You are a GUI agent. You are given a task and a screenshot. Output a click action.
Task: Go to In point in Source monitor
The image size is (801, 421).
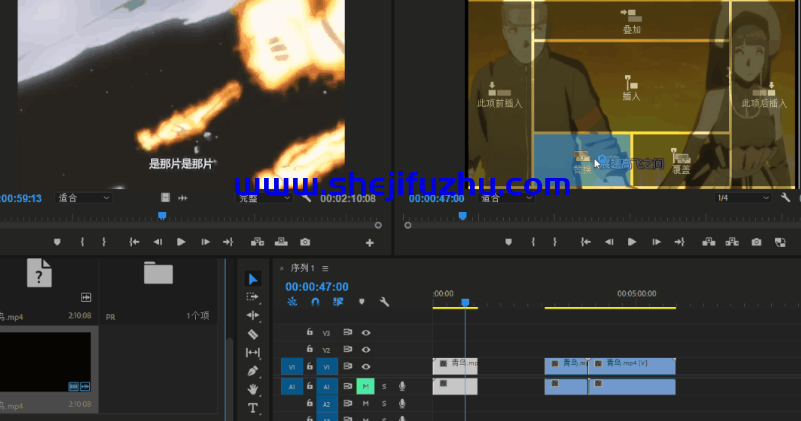(x=134, y=242)
